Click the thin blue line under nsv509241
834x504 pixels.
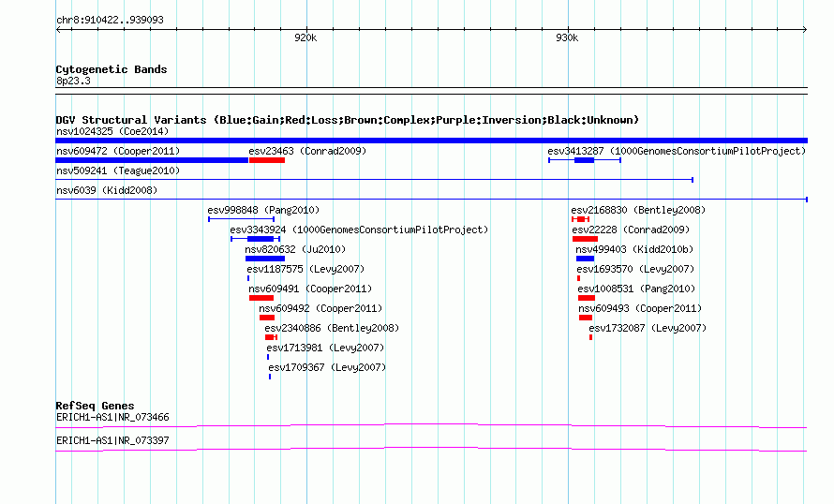point(374,180)
